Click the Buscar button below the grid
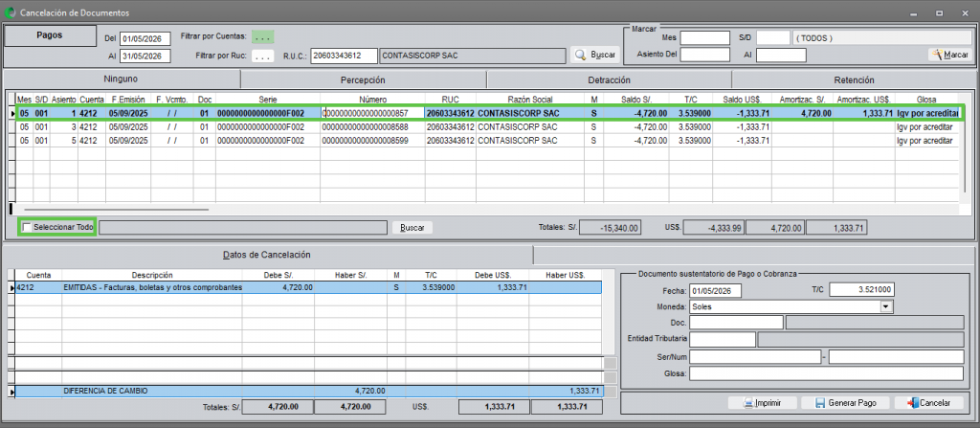Image resolution: width=980 pixels, height=428 pixels. pos(412,228)
